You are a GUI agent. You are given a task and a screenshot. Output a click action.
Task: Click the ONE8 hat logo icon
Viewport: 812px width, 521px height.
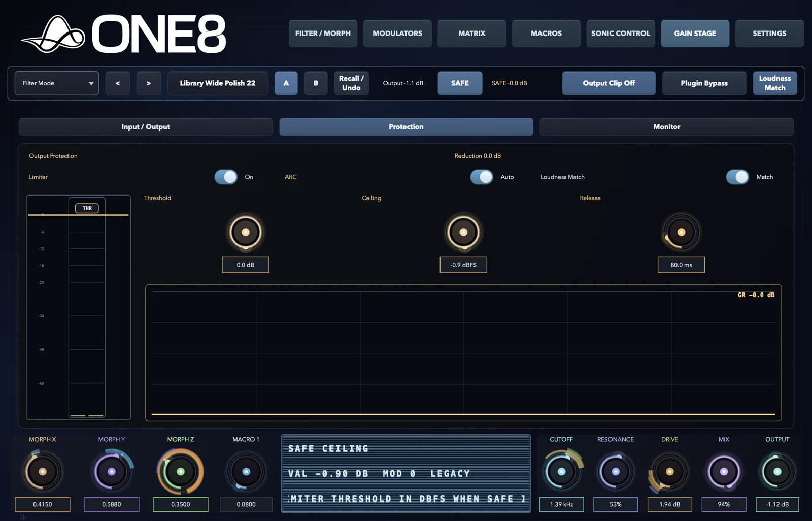(53, 34)
